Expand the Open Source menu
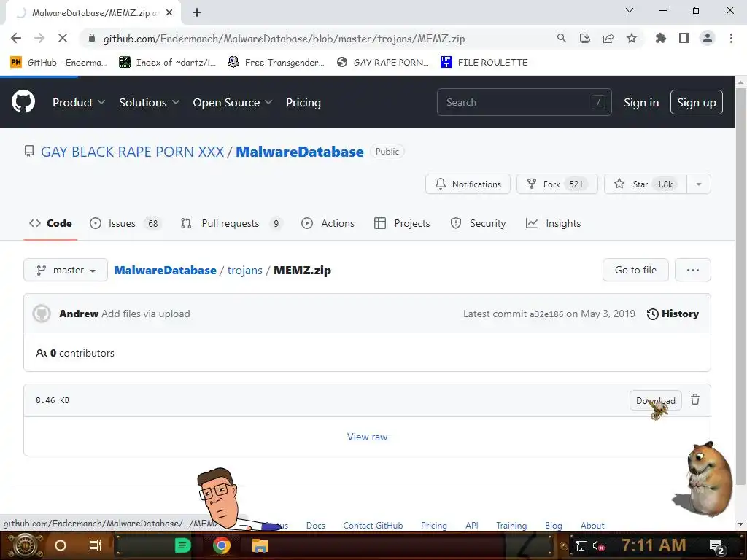The width and height of the screenshot is (747, 560). 233,102
